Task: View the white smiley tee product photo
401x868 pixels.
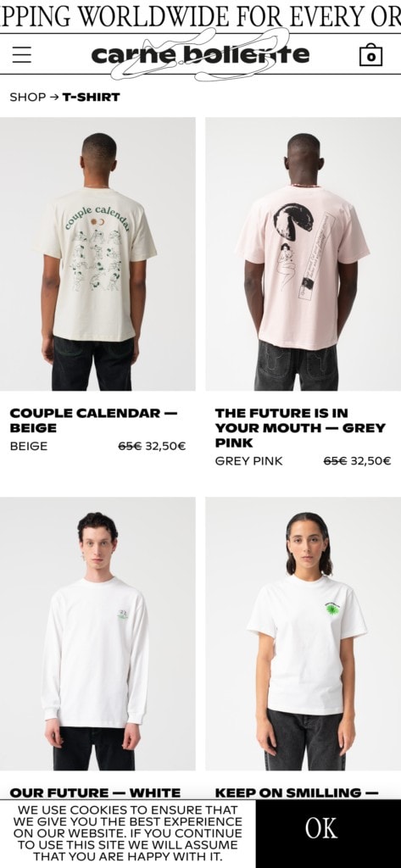Action: click(x=303, y=633)
